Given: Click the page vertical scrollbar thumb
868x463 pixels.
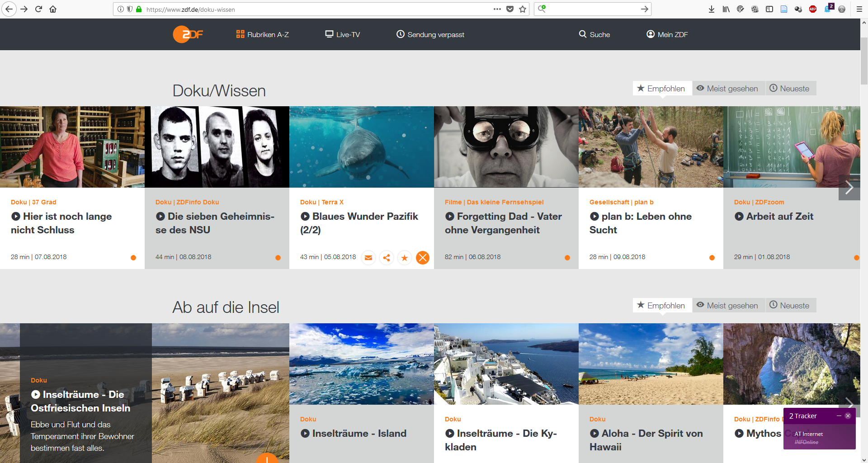Looking at the screenshot, I should point(864,61).
